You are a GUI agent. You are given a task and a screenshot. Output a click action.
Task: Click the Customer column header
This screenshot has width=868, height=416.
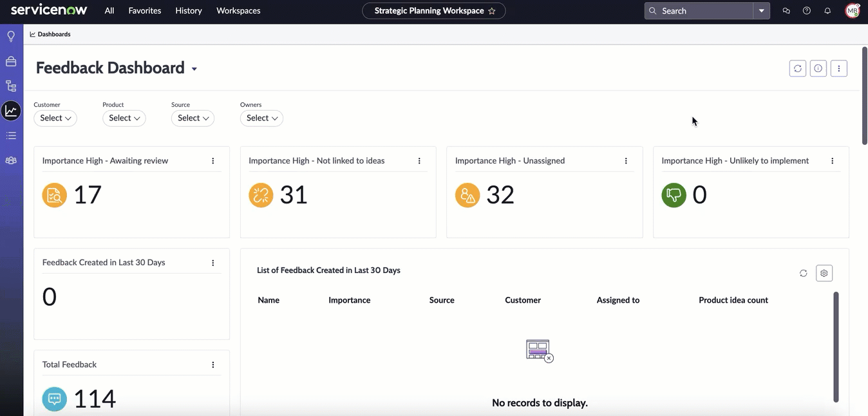click(523, 300)
